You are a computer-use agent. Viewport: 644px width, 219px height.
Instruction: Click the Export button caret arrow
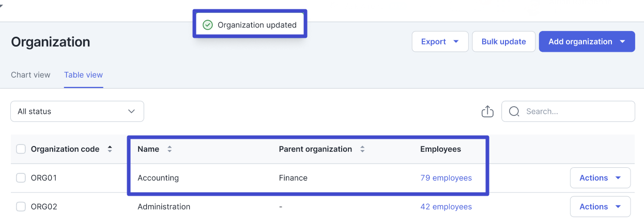coord(456,42)
